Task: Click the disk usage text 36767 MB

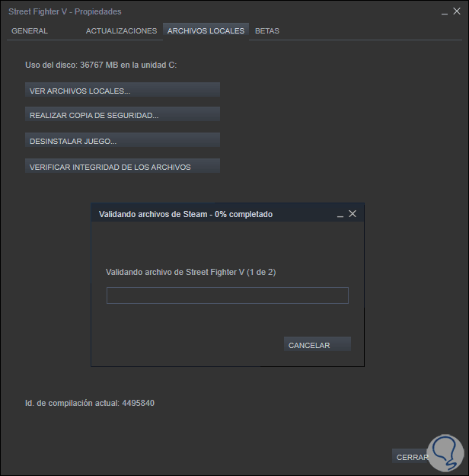Action: pos(99,65)
